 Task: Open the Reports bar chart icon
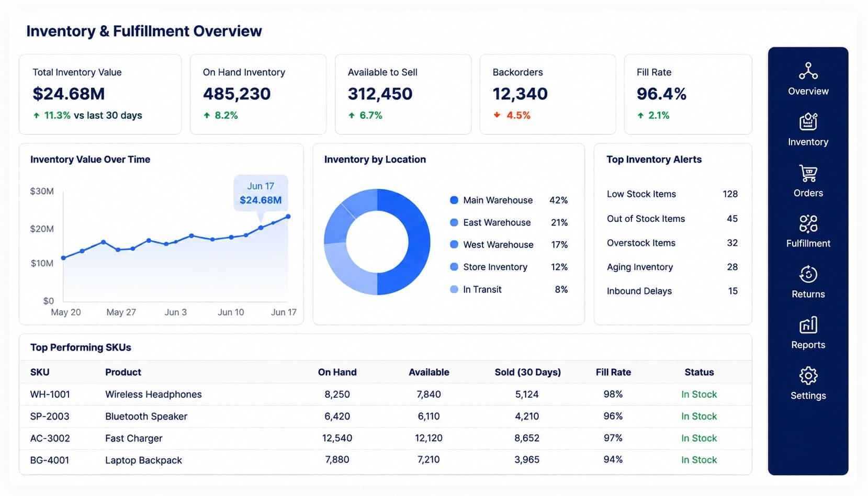(x=808, y=325)
